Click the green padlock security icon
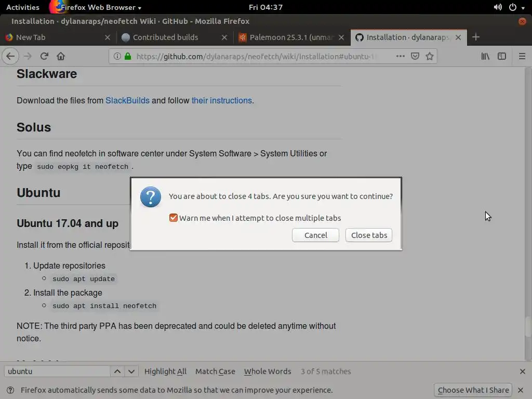Image resolution: width=532 pixels, height=399 pixels. tap(128, 56)
